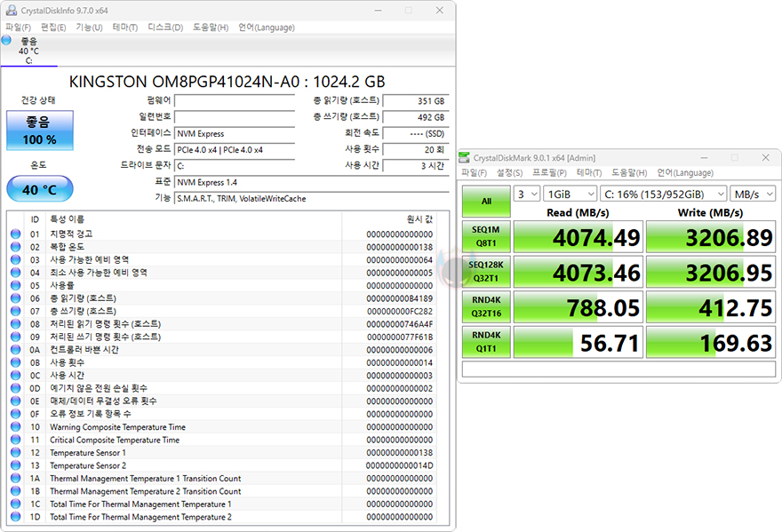Open the drive selection dropdown C: 16%
Screen dimensions: 782x532
click(663, 194)
